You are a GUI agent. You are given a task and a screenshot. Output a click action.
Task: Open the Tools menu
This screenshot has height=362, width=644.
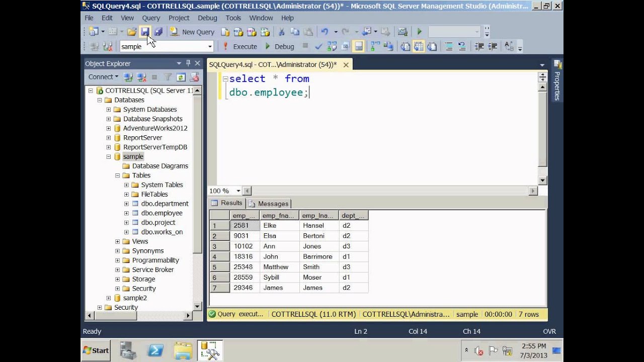[233, 18]
